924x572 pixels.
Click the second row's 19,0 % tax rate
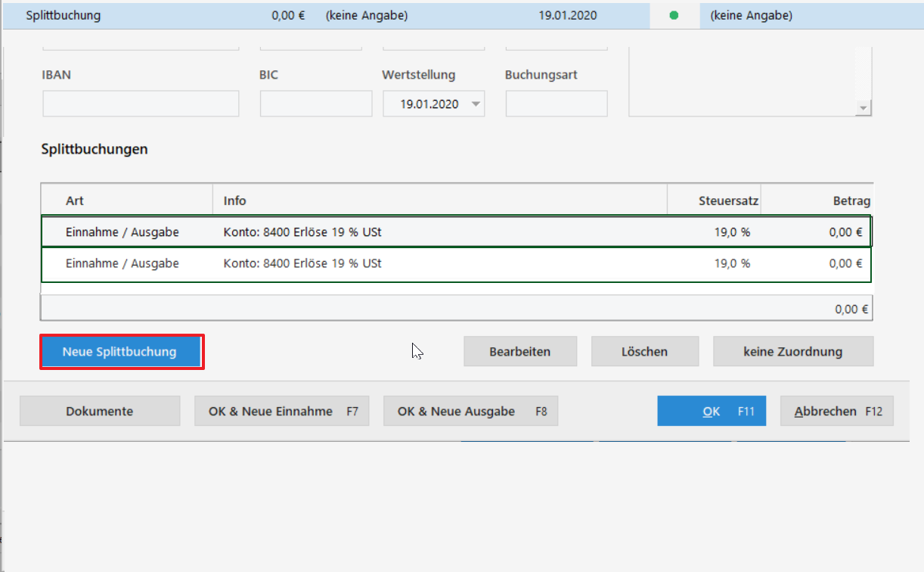[x=732, y=263]
